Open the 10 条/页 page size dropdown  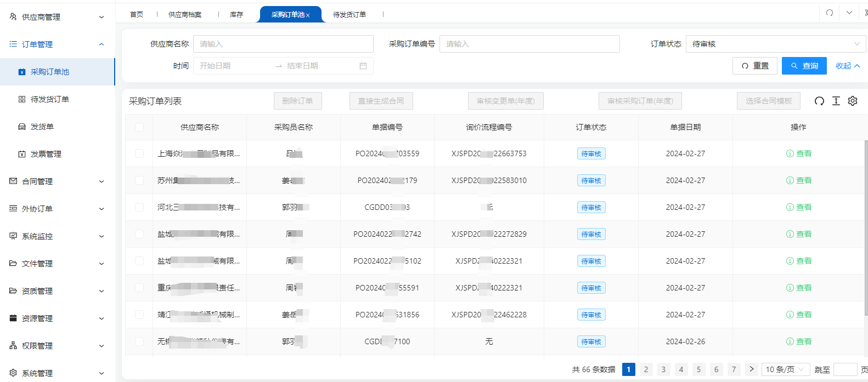pos(786,369)
